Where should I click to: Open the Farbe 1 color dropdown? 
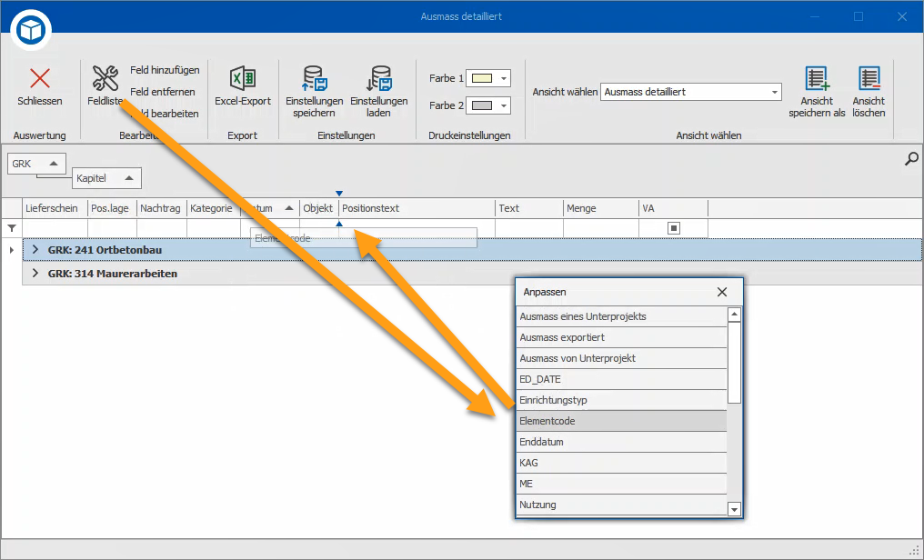click(x=504, y=78)
